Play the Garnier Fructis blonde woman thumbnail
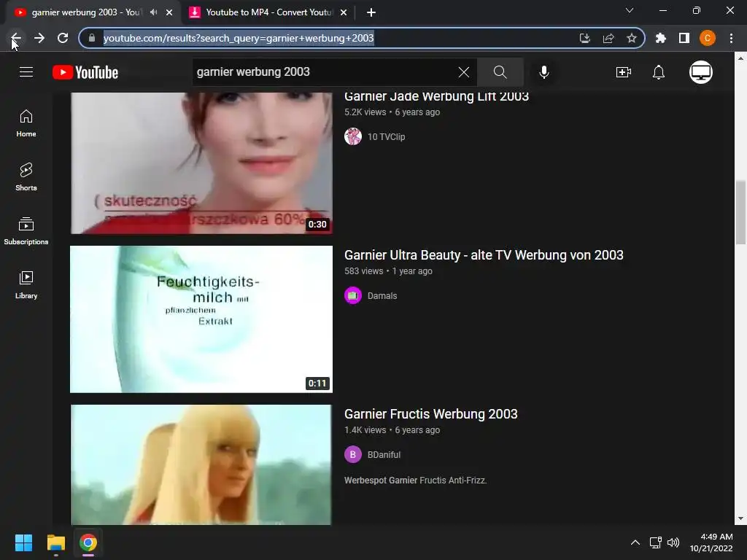The width and height of the screenshot is (747, 560). click(x=201, y=464)
